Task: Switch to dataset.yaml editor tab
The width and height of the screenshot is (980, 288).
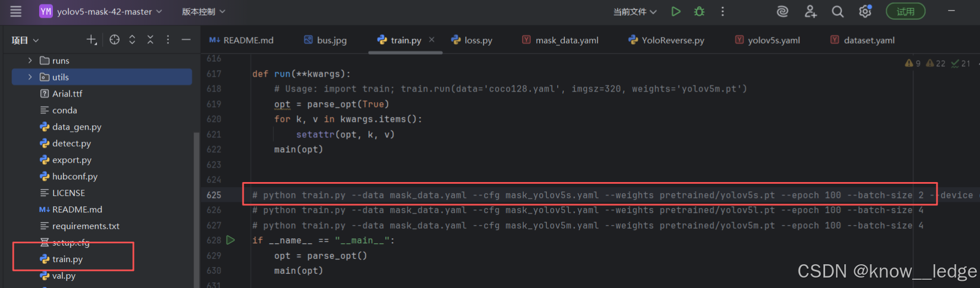Action: click(x=863, y=40)
